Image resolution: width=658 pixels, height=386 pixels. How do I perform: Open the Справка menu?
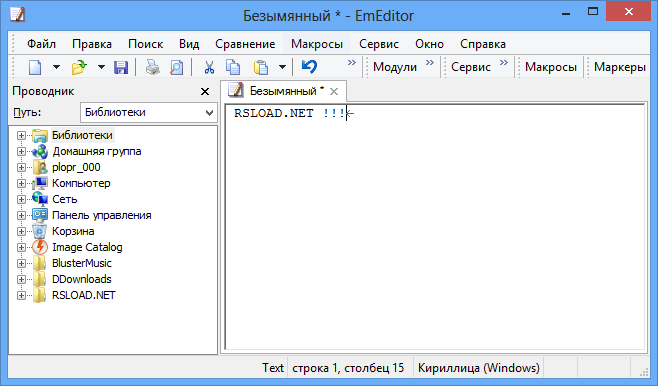point(483,44)
